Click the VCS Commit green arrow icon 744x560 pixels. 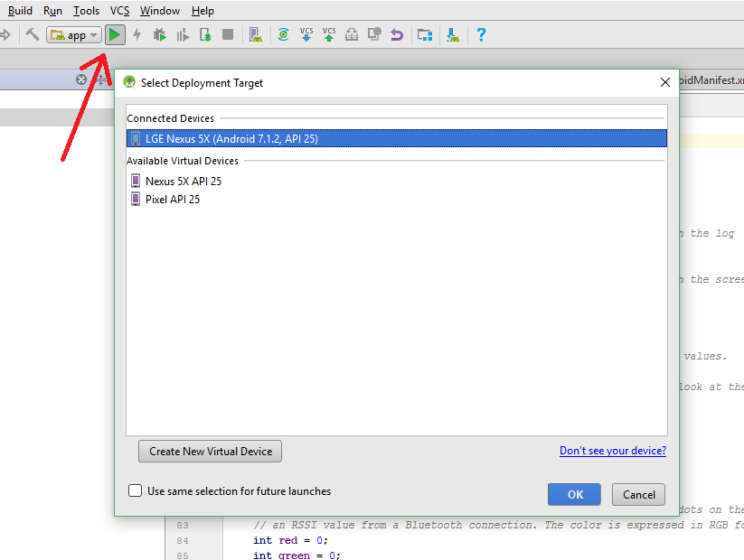[328, 34]
